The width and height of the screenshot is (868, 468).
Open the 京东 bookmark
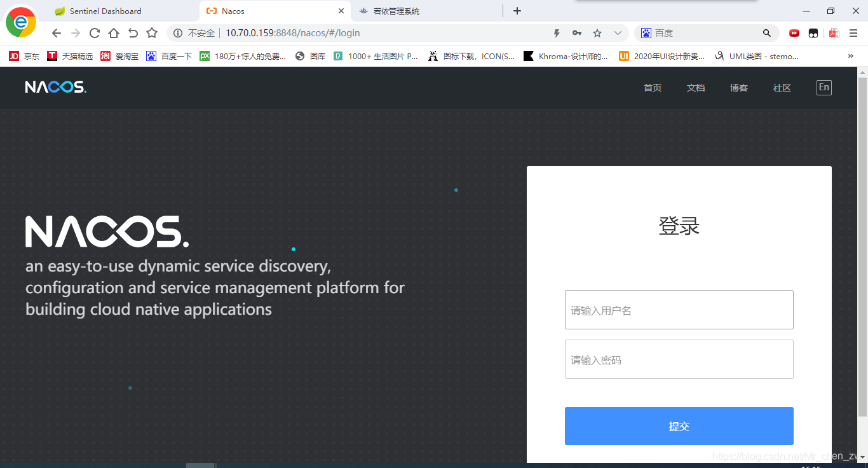24,56
